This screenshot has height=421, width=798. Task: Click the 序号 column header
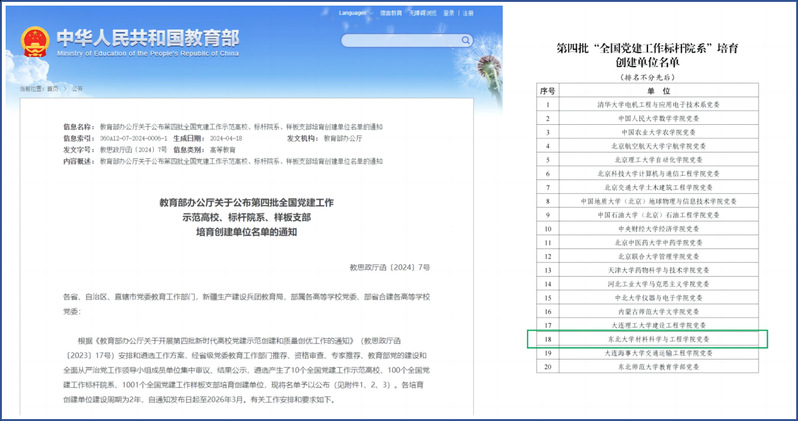pos(546,89)
